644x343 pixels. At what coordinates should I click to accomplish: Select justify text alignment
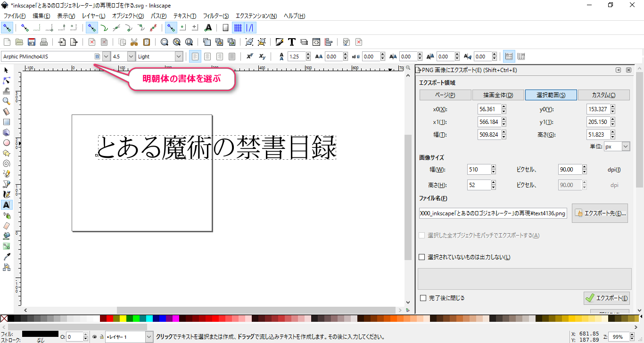[231, 57]
